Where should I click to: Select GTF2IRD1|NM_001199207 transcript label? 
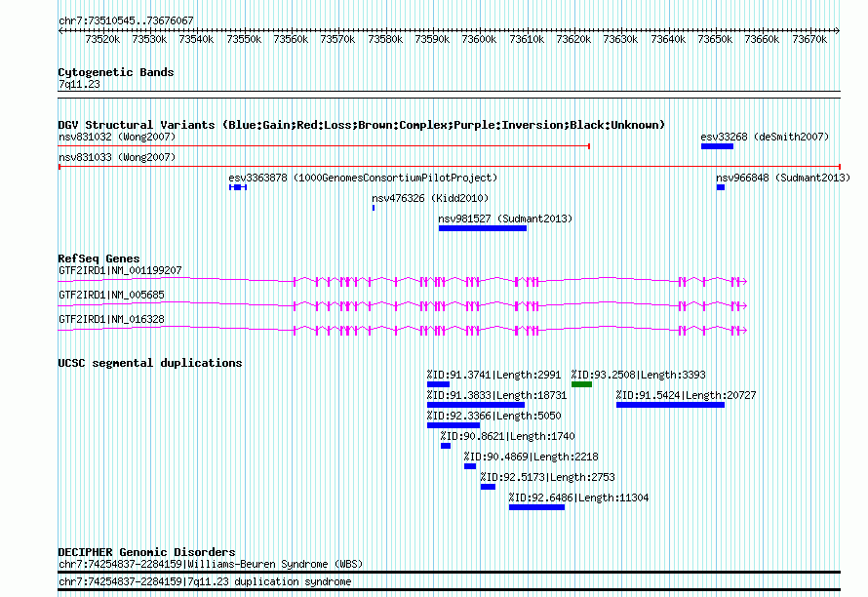(120, 271)
